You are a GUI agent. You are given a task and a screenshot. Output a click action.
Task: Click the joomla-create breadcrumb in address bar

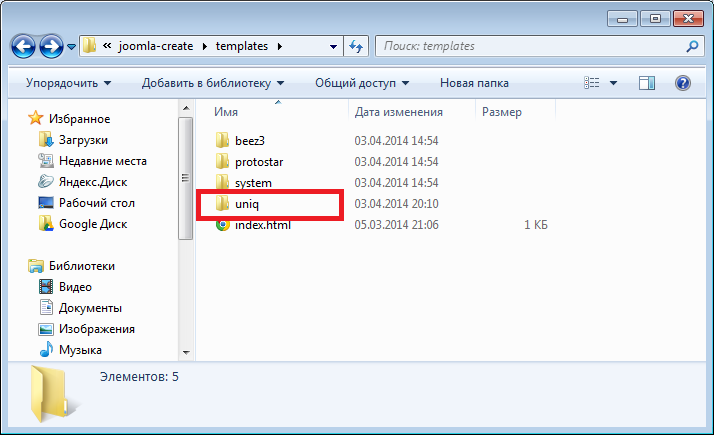coord(155,46)
